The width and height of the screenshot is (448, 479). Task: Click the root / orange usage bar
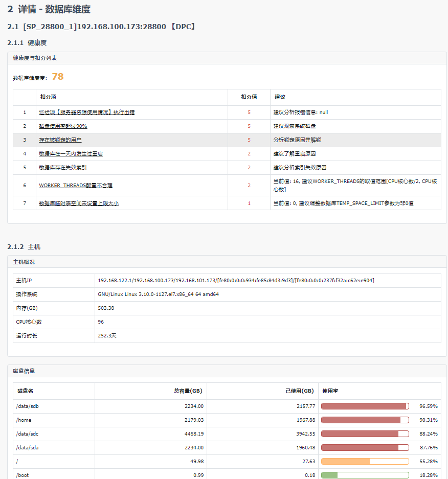[365, 461]
